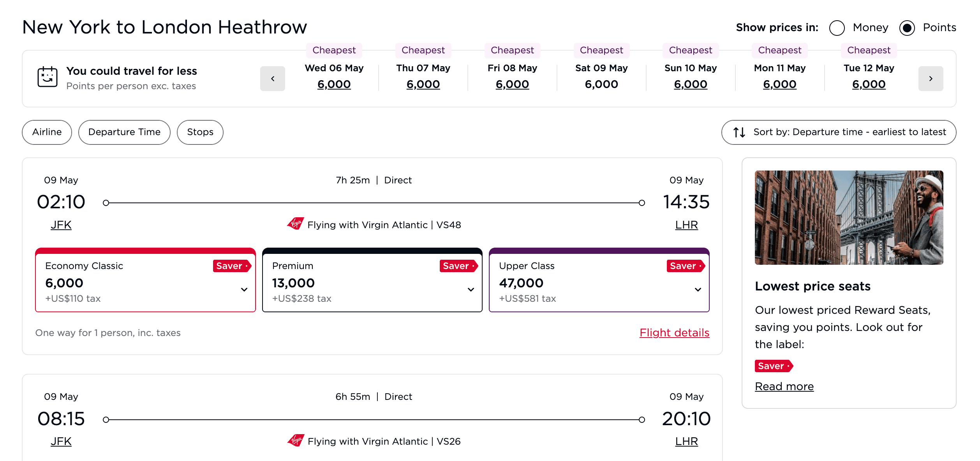Click the Virgin Atlantic logo on flight VS48
The width and height of the screenshot is (980, 461).
[295, 225]
